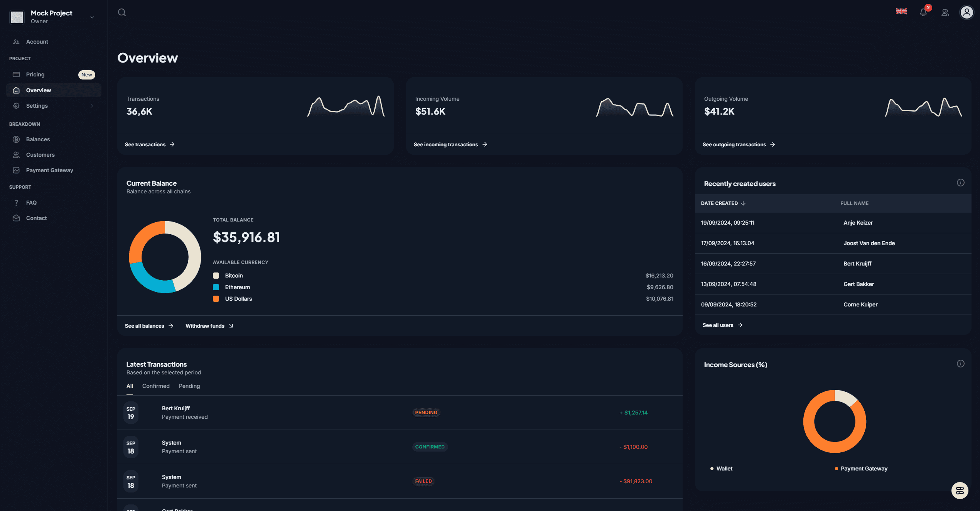Select the Gert Bakker user row
The width and height of the screenshot is (980, 511).
833,284
